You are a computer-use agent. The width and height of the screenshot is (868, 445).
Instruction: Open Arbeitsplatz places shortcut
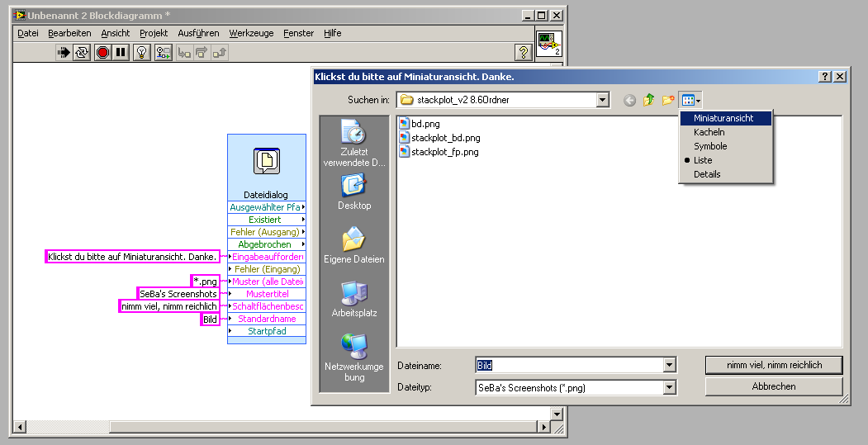354,299
